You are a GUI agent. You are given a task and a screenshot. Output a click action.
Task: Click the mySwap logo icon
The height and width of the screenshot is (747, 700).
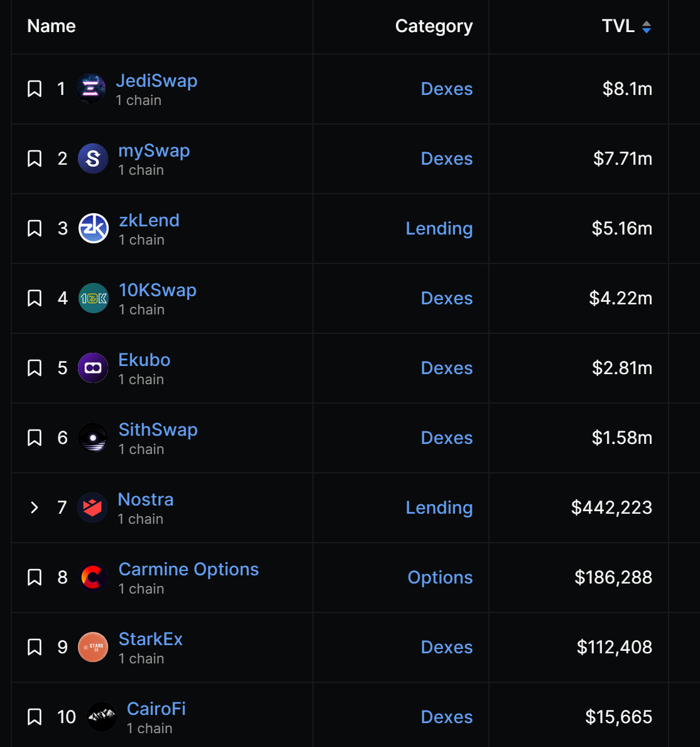click(x=93, y=158)
